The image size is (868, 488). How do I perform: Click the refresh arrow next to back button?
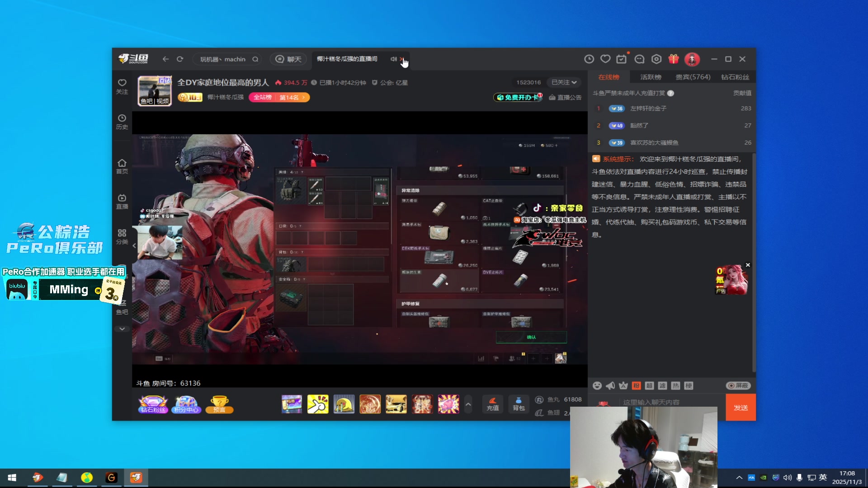pos(180,59)
